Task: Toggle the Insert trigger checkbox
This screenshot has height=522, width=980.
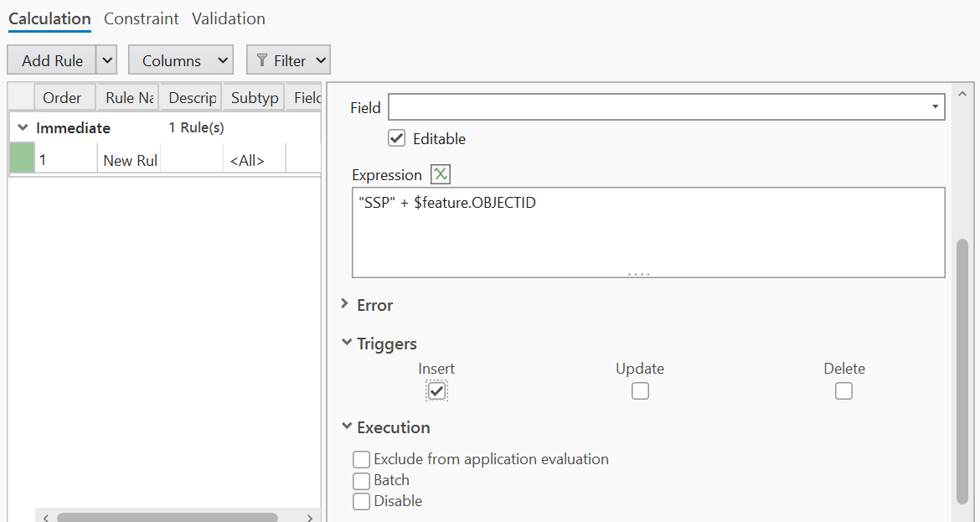Action: tap(436, 390)
